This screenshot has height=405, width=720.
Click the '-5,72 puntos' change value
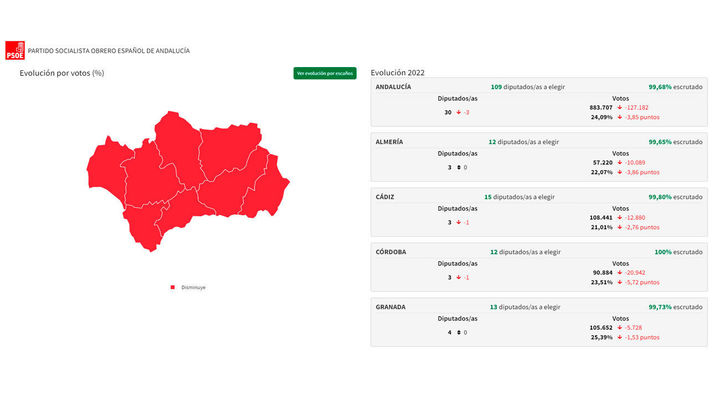pyautogui.click(x=642, y=282)
